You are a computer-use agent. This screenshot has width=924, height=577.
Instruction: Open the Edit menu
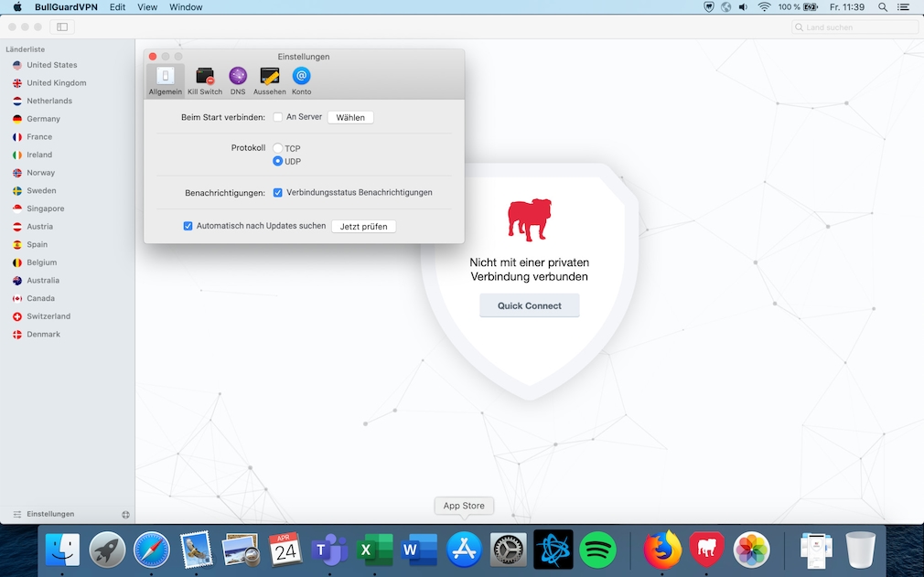(x=117, y=7)
